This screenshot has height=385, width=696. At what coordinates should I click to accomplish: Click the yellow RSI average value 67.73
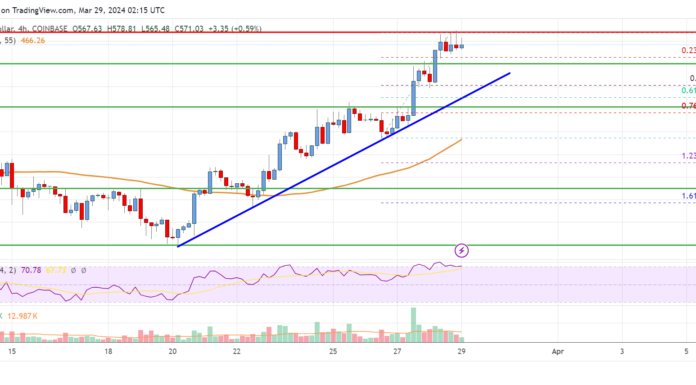(x=55, y=270)
